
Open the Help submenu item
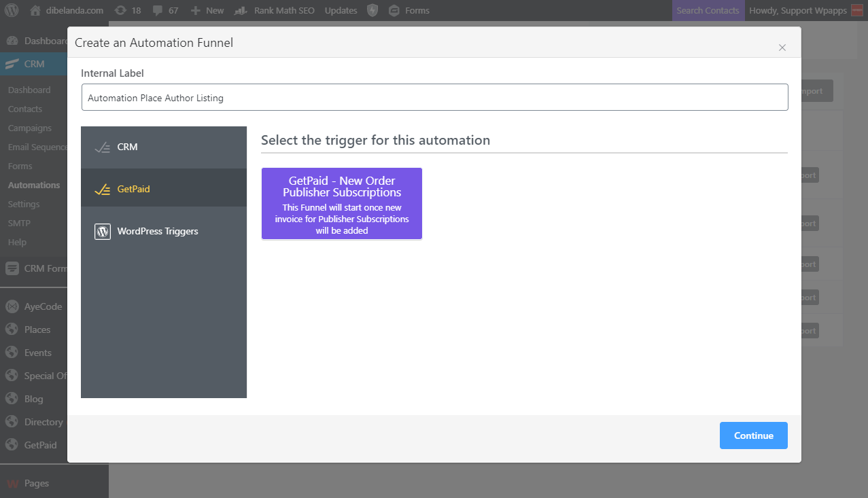pyautogui.click(x=17, y=242)
